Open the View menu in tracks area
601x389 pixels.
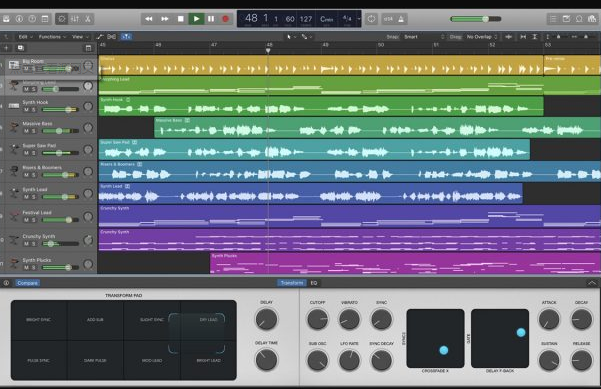80,37
